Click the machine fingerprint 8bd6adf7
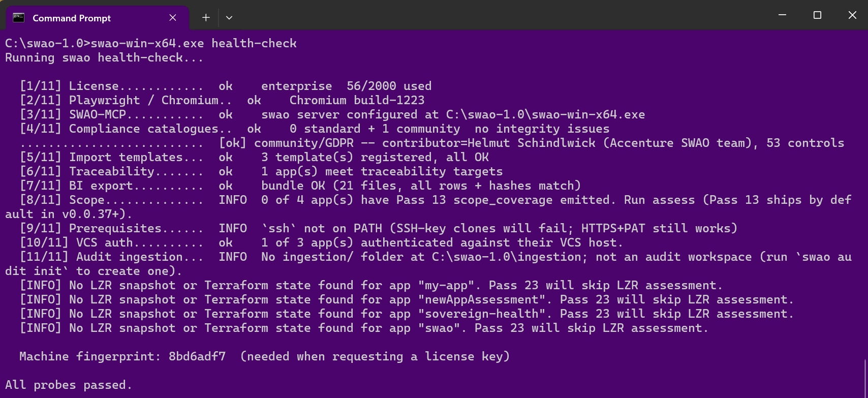 pos(197,356)
